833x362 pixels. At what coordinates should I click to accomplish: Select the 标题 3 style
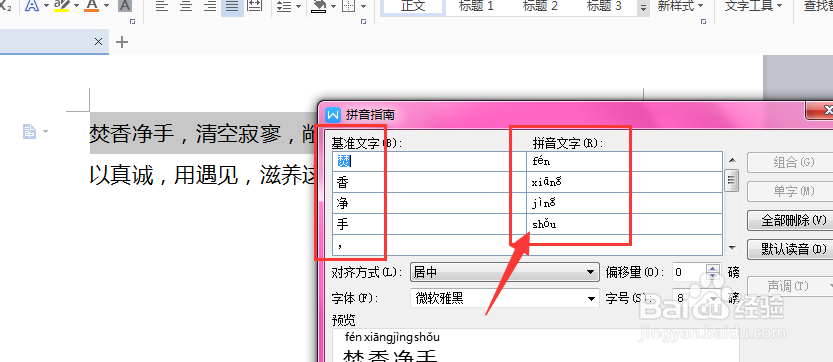pyautogui.click(x=604, y=6)
